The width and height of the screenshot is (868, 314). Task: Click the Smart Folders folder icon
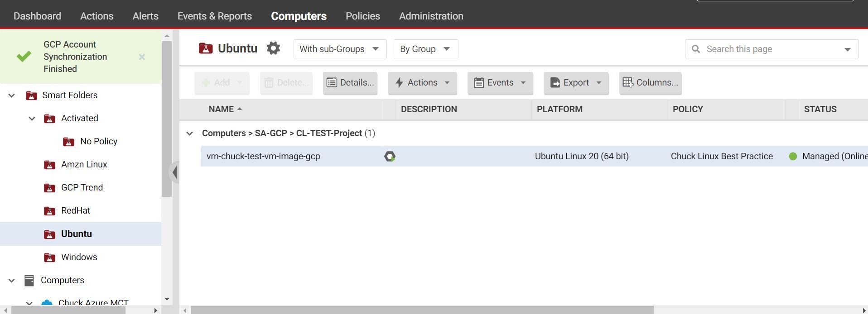pyautogui.click(x=31, y=95)
